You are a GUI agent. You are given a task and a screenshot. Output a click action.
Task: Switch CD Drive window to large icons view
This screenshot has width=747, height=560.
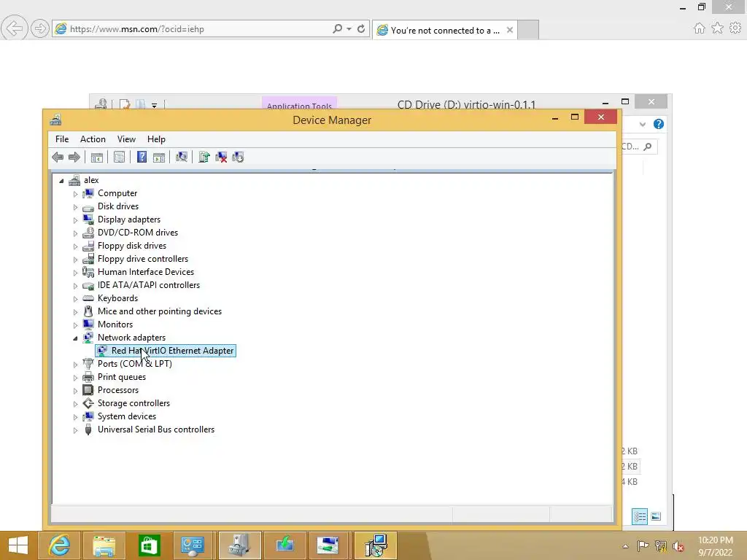point(656,516)
